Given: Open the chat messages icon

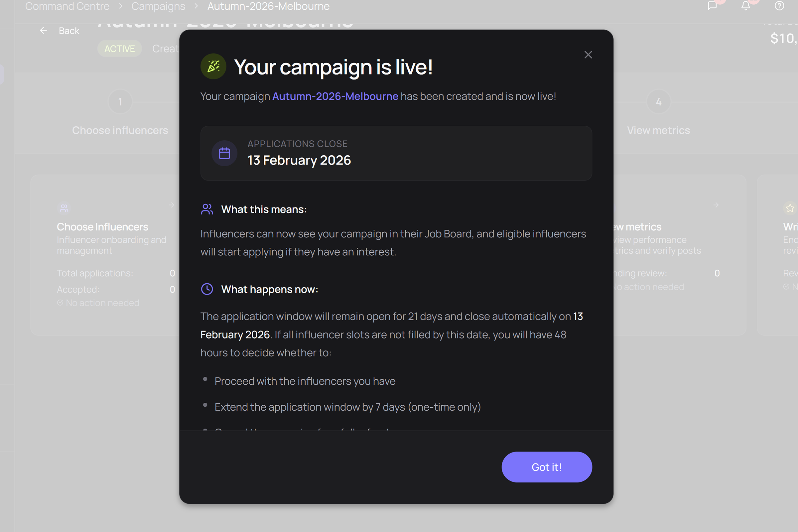Looking at the screenshot, I should [x=713, y=6].
